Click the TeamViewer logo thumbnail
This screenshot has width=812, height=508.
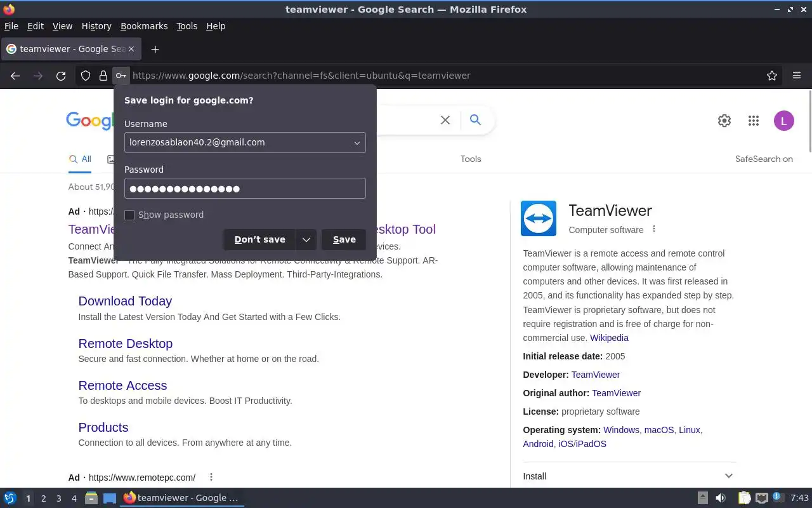[x=539, y=218]
